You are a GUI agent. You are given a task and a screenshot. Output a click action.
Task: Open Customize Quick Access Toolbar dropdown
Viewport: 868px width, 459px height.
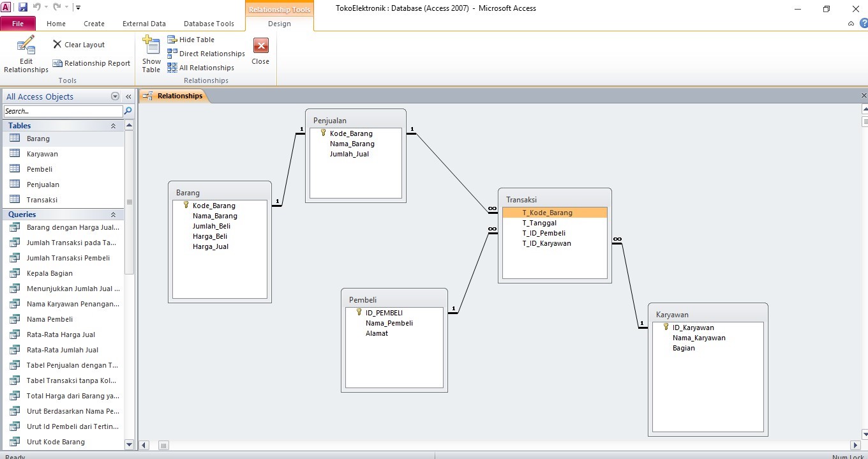[x=78, y=8]
